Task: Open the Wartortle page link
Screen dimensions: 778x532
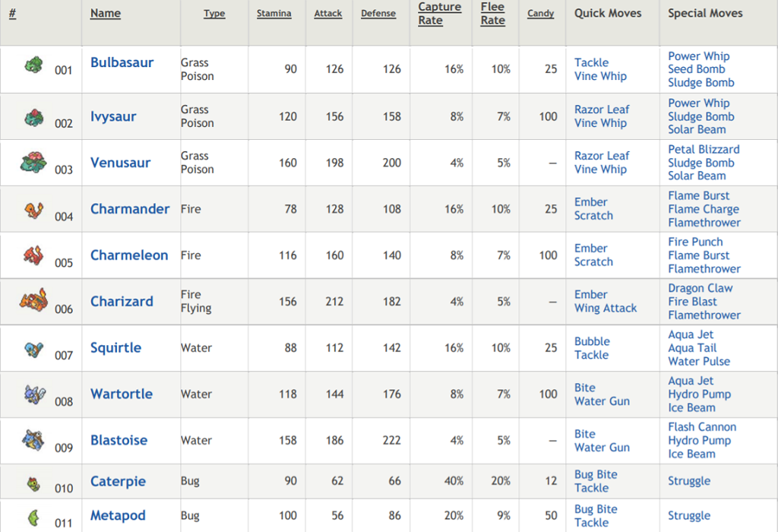Action: point(121,394)
